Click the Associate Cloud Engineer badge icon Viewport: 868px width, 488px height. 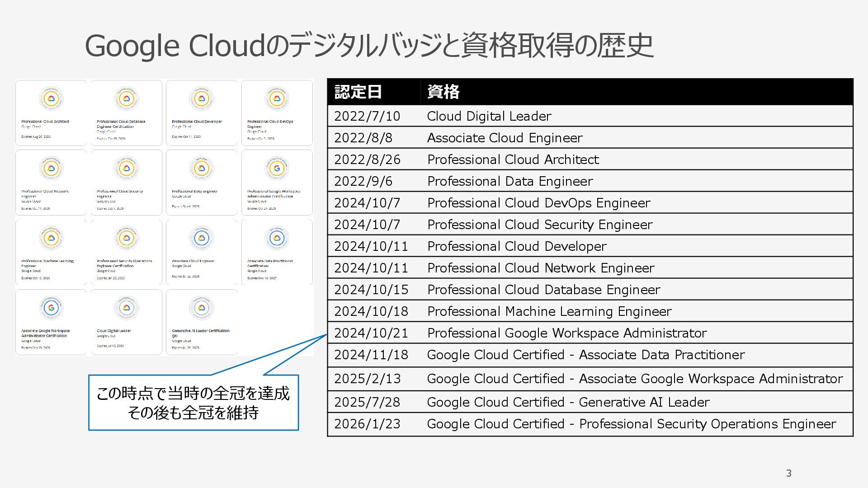(x=202, y=238)
